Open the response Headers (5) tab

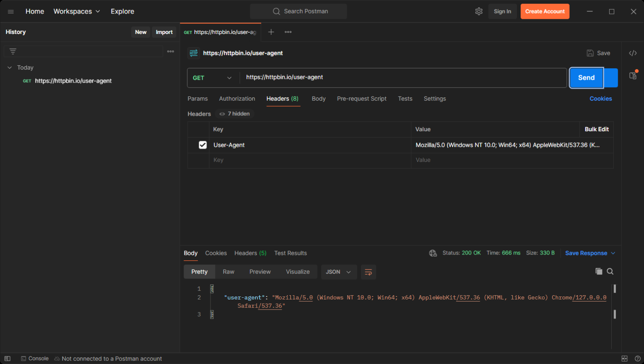click(x=250, y=253)
